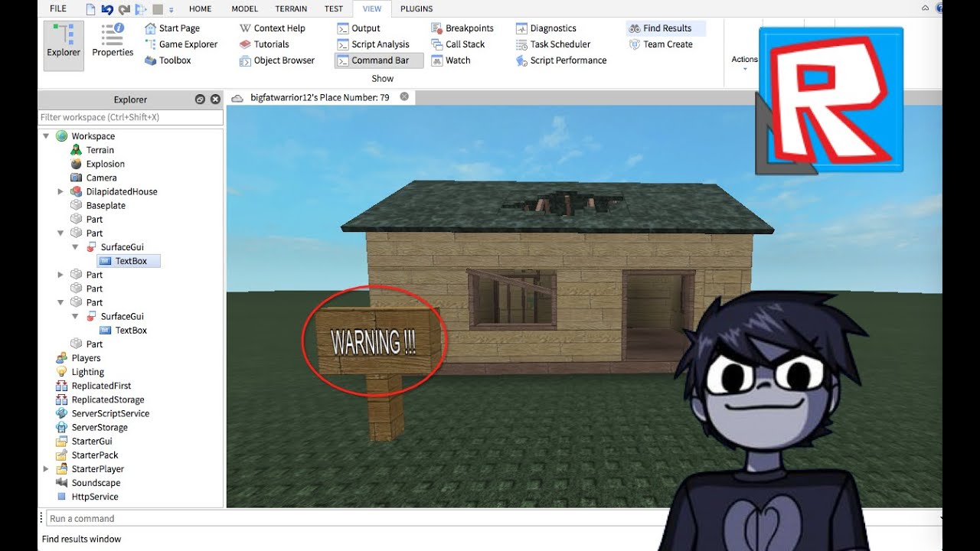Select ServerScriptService
Image resolution: width=980 pixels, height=551 pixels.
pos(103,413)
